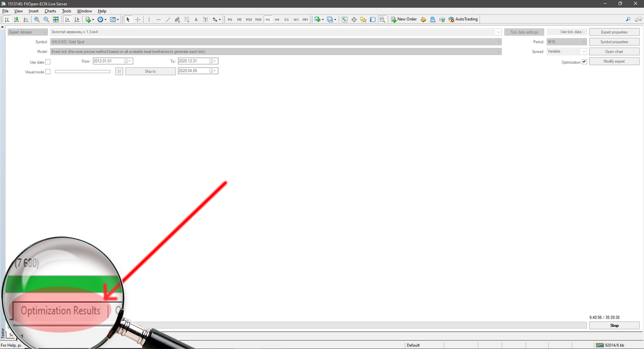Open the chat bubbles icon
The height and width of the screenshot is (349, 644).
coord(638,19)
